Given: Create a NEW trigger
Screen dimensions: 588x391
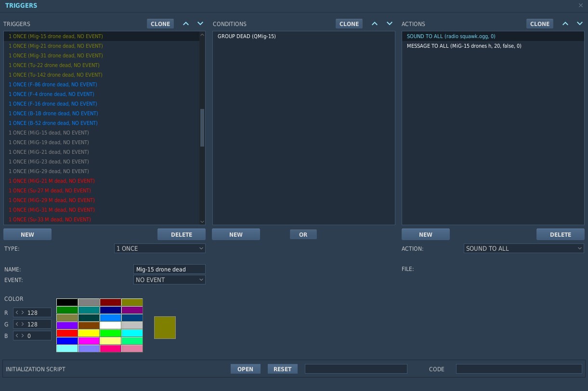Looking at the screenshot, I should click(27, 234).
